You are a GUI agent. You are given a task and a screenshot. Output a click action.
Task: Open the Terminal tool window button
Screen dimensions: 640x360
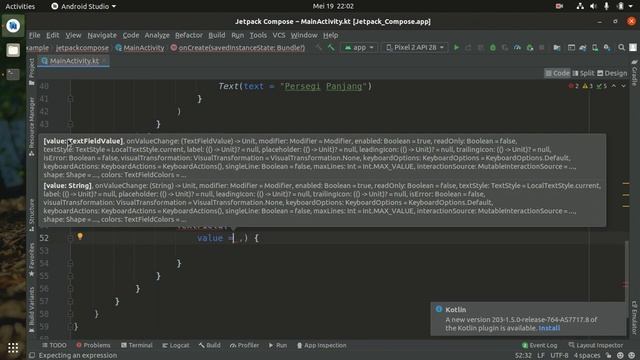tap(136, 345)
